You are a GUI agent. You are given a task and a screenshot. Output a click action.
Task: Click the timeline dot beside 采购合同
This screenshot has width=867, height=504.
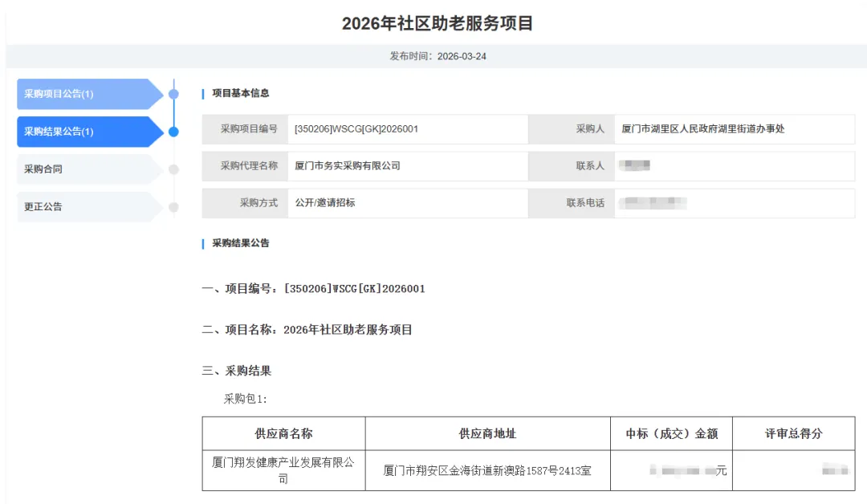(173, 169)
